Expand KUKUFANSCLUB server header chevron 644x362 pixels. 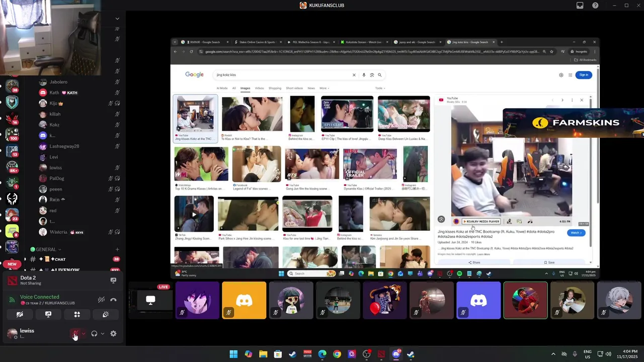pyautogui.click(x=117, y=19)
